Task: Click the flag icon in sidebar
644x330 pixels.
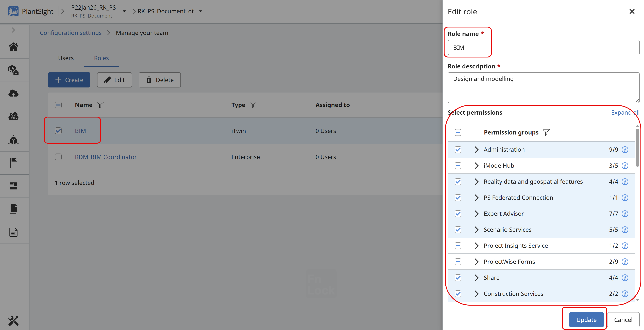Action: click(13, 163)
